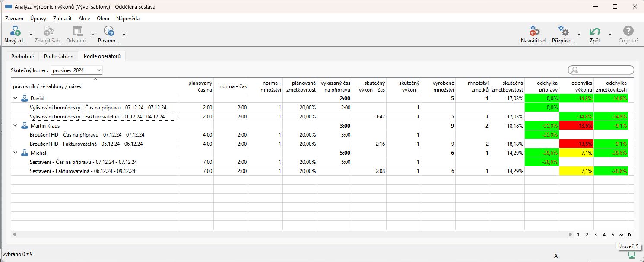Screen dimensions: 644x262
Task: Click the infinity expand-all levels icon
Action: pos(621,235)
